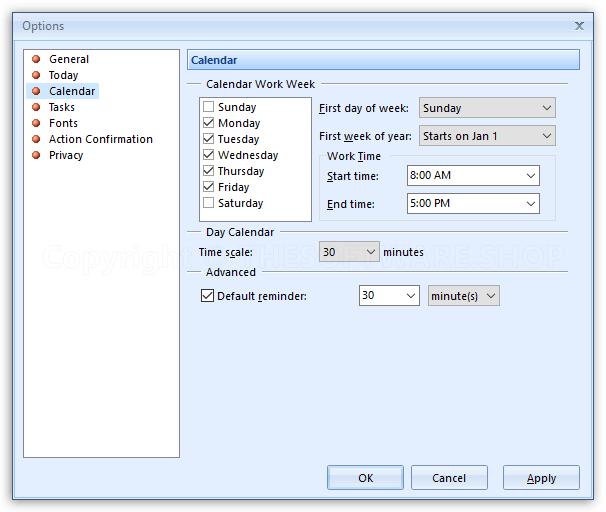The width and height of the screenshot is (606, 512).
Task: Uncheck Tuesday in the work week
Action: (208, 138)
